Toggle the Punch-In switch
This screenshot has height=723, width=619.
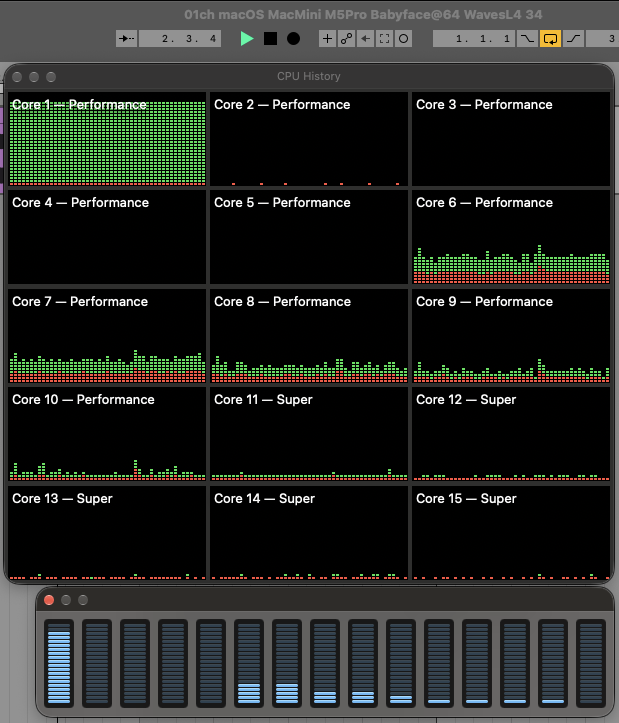pyautogui.click(x=527, y=39)
